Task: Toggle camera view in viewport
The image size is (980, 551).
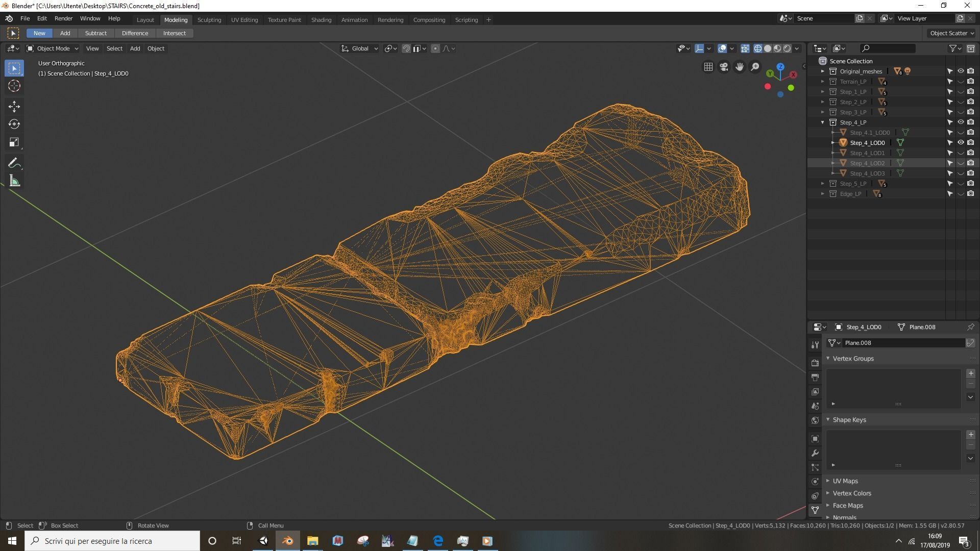Action: click(724, 67)
